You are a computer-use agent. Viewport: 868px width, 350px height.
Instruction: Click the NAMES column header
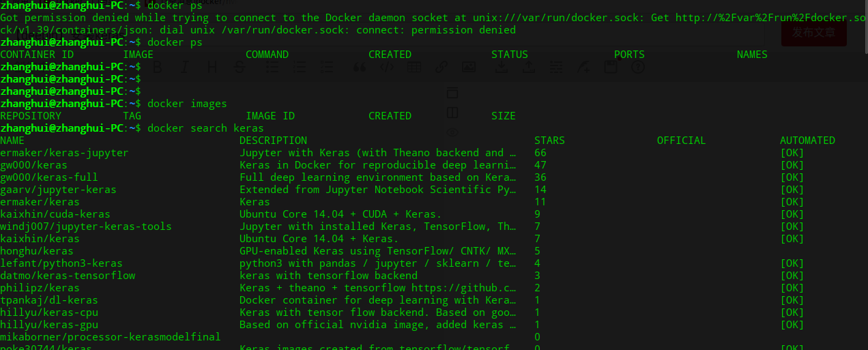pyautogui.click(x=752, y=55)
